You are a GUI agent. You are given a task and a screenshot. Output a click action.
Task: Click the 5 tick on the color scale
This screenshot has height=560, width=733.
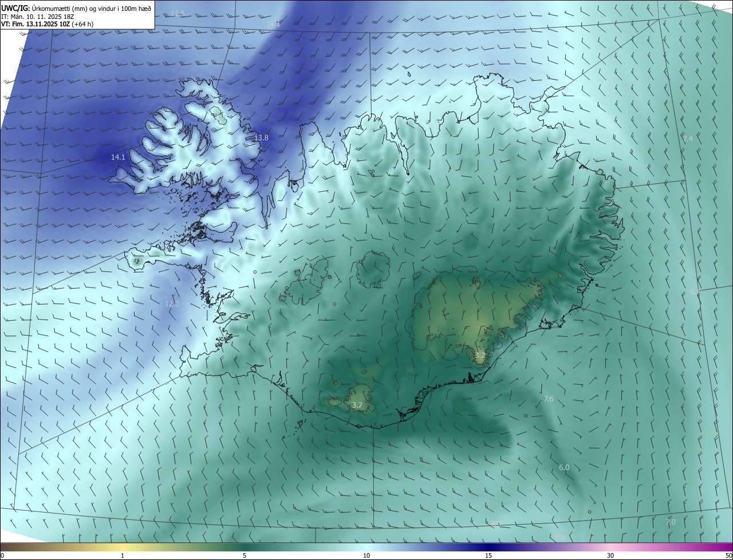click(x=245, y=555)
